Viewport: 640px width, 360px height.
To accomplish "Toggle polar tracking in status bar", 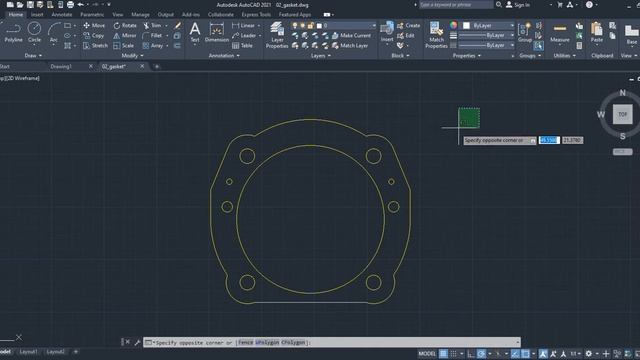I will pos(482,353).
